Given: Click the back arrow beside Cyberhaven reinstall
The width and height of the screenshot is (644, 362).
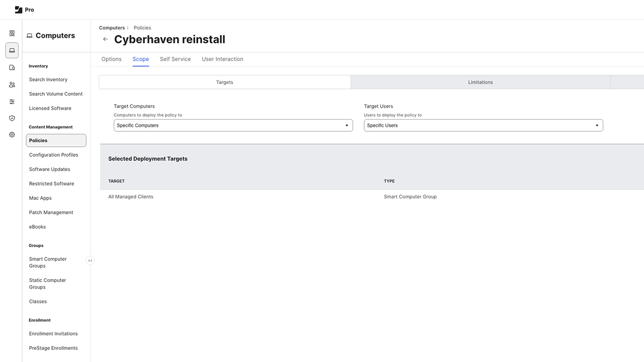Looking at the screenshot, I should [x=105, y=39].
